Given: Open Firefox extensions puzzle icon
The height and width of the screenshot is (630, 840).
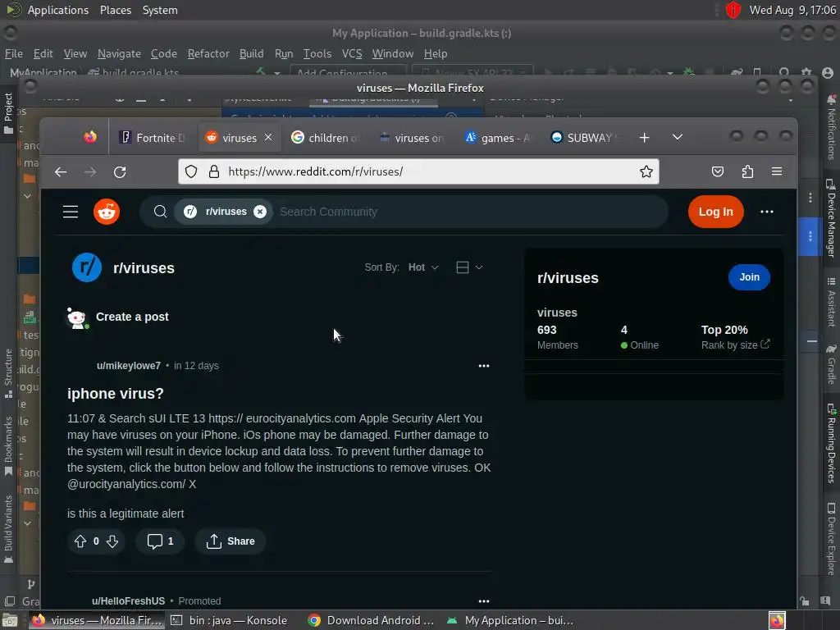Looking at the screenshot, I should click(x=747, y=171).
